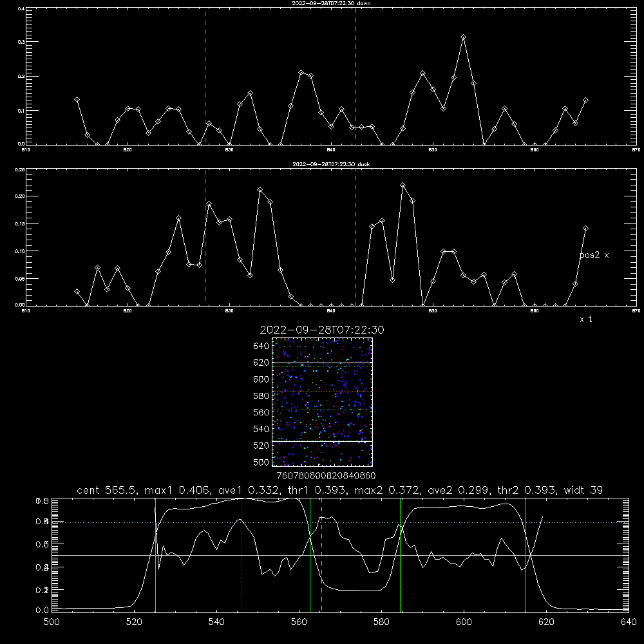Viewport: 644px width, 644px height.
Task: Click the 520 label on image y-axis
Action: (x=261, y=446)
